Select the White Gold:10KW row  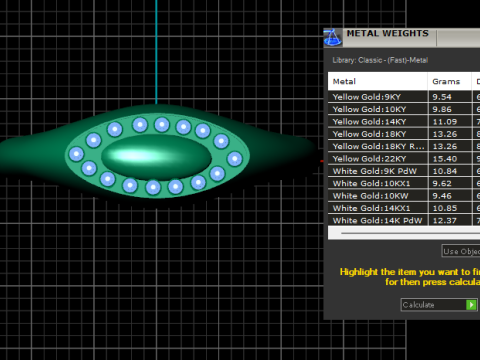404,195
